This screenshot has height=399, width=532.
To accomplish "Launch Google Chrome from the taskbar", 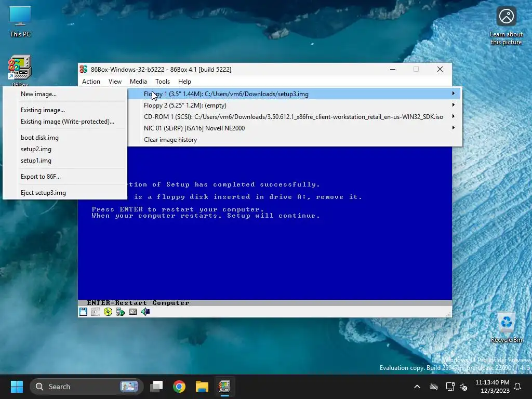I will click(x=179, y=387).
